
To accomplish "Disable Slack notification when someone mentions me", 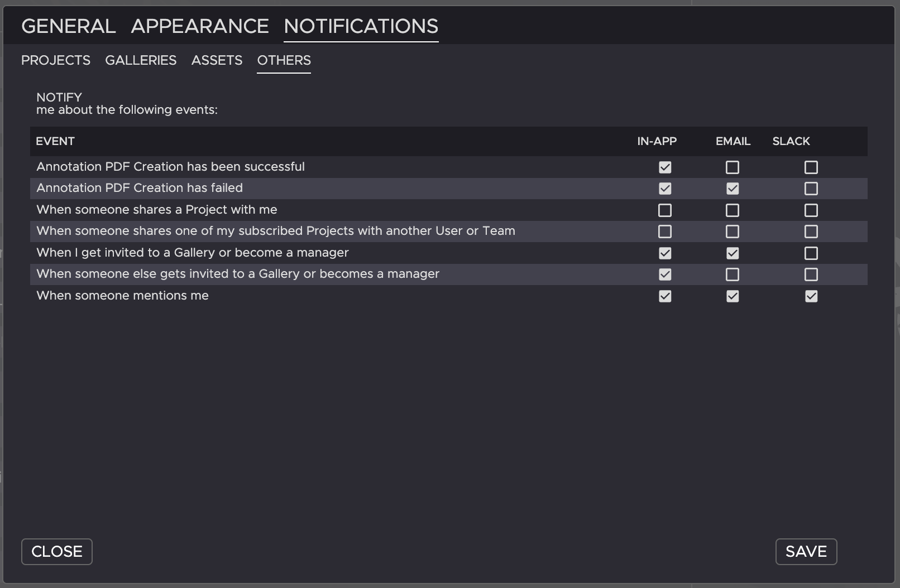I will pyautogui.click(x=811, y=296).
